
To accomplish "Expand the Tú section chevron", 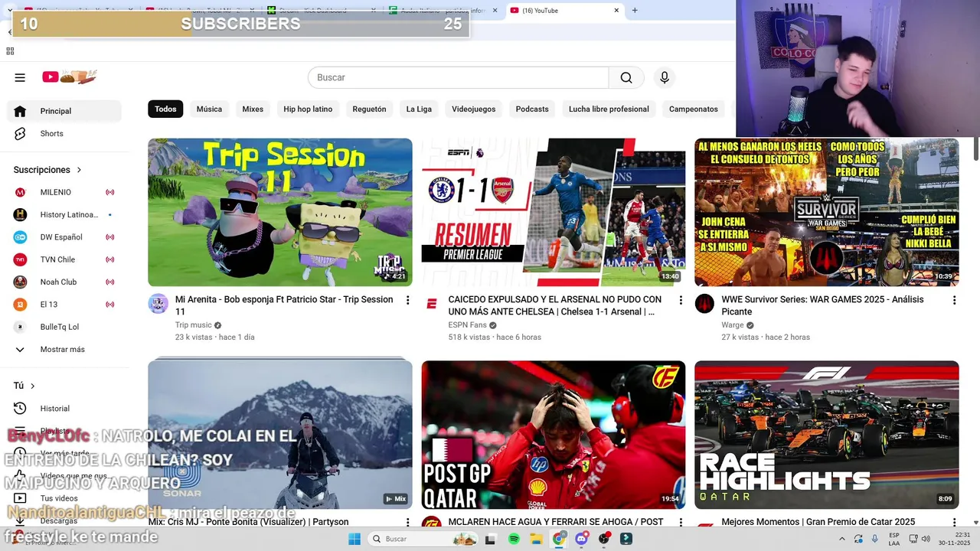I will (x=32, y=386).
